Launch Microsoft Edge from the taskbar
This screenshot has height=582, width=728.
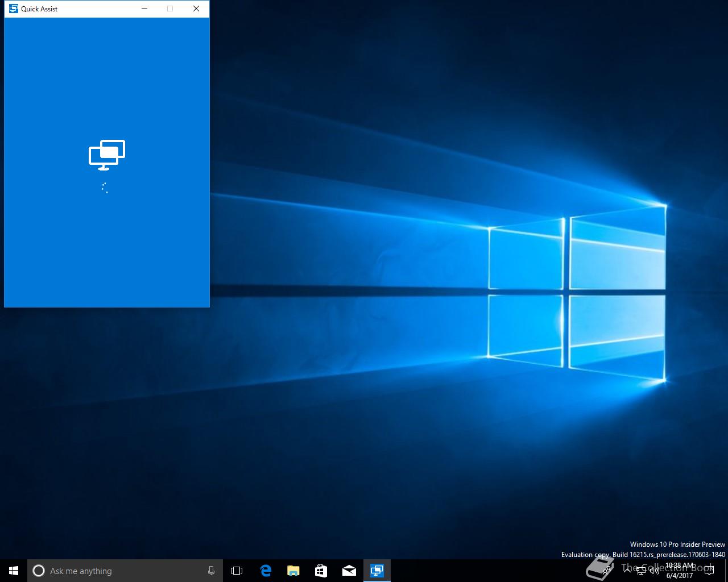[266, 571]
